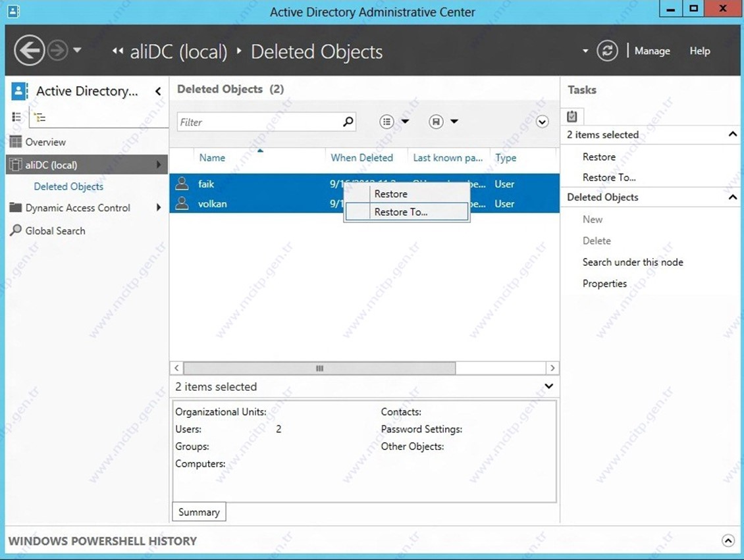Expand the filter criteria chevron button
Screen dimensions: 744x560
(543, 122)
